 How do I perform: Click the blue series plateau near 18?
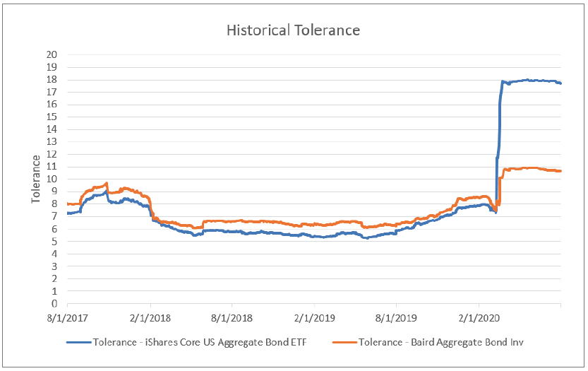coord(529,81)
